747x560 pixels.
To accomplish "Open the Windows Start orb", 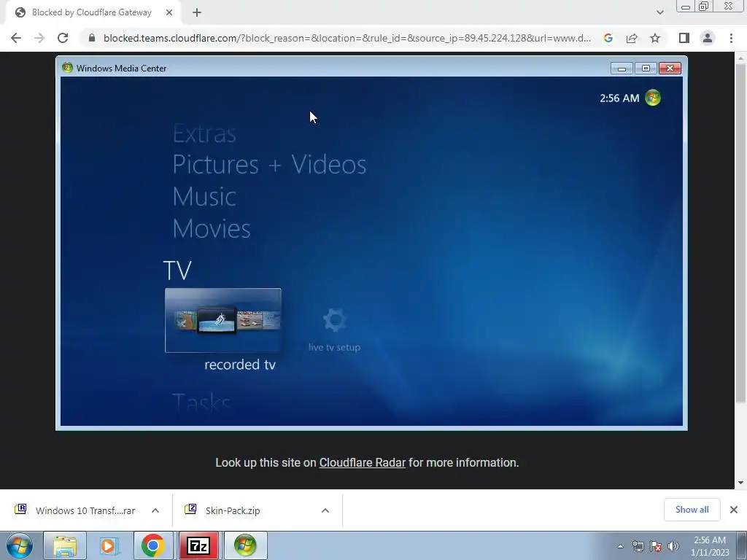I will (x=20, y=545).
